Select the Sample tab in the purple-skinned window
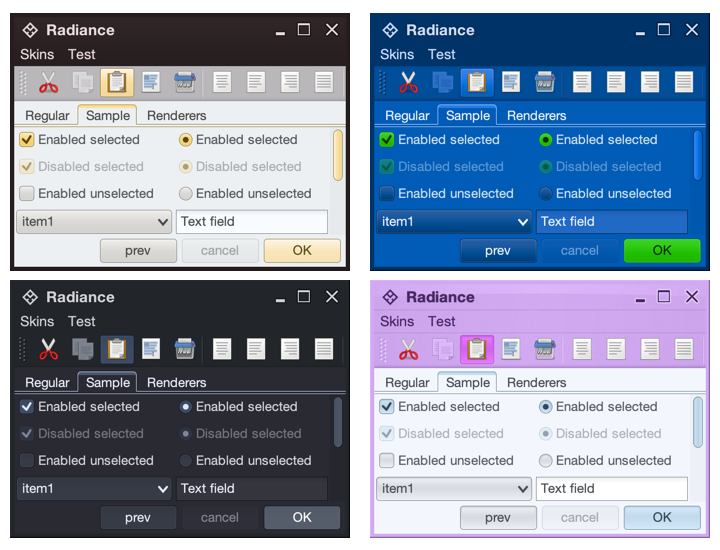 point(467,382)
